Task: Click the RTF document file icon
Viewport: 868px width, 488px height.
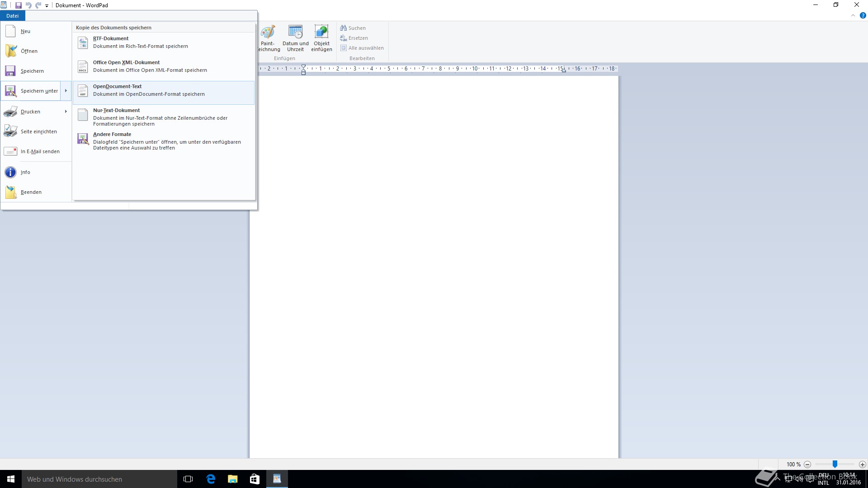Action: (x=83, y=42)
